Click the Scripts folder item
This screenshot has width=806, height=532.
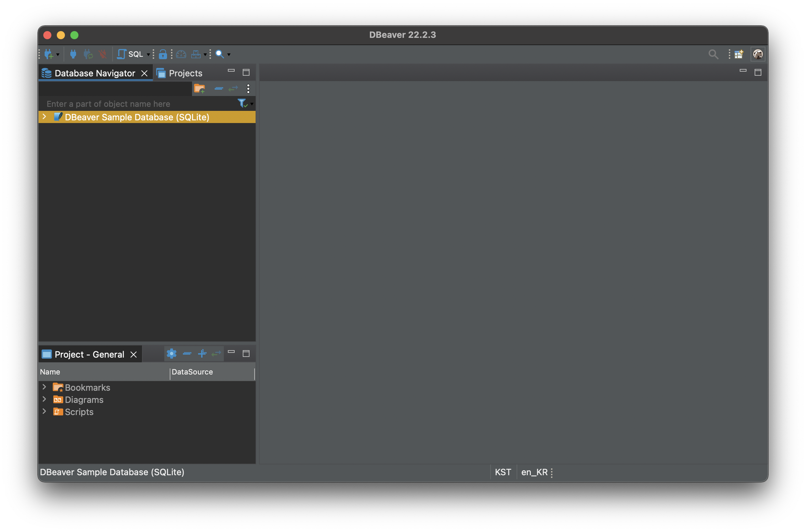pyautogui.click(x=79, y=412)
